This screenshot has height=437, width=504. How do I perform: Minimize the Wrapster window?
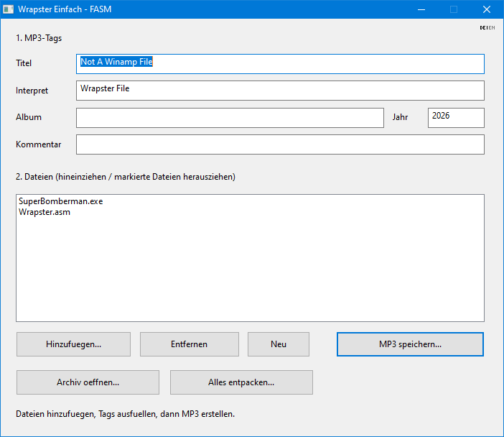(x=421, y=9)
